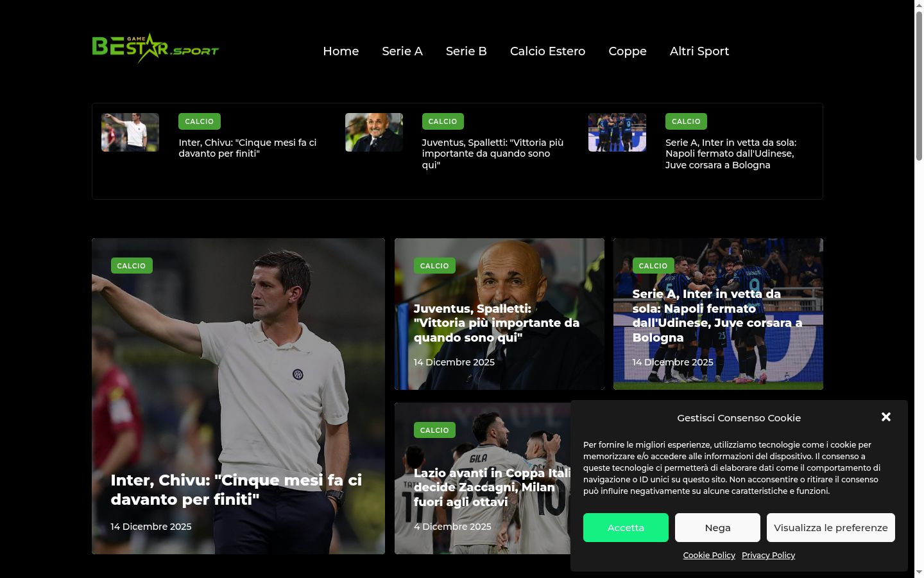The height and width of the screenshot is (578, 924).
Task: Click the '4 Dicembre 2025' date
Action: click(x=452, y=527)
